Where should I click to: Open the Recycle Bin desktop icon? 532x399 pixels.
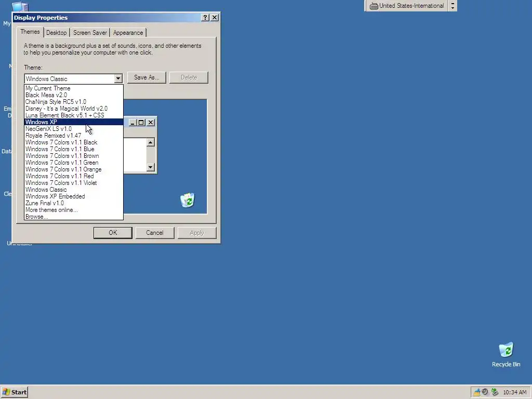pos(506,354)
